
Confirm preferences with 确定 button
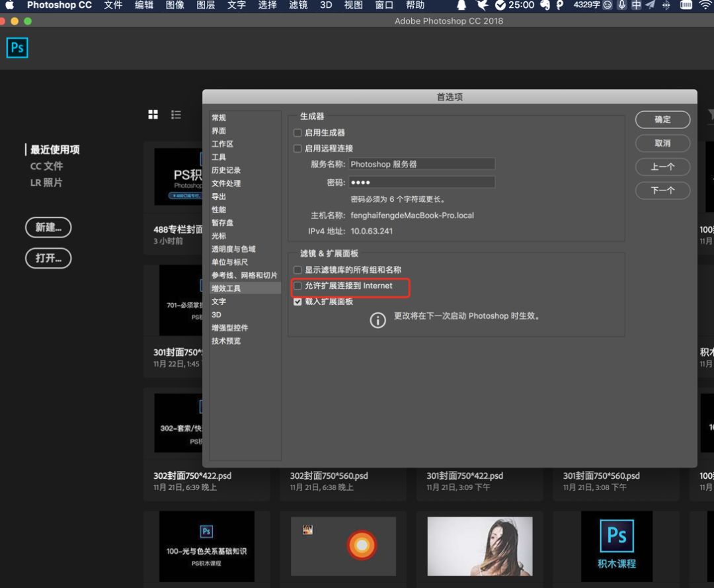662,119
